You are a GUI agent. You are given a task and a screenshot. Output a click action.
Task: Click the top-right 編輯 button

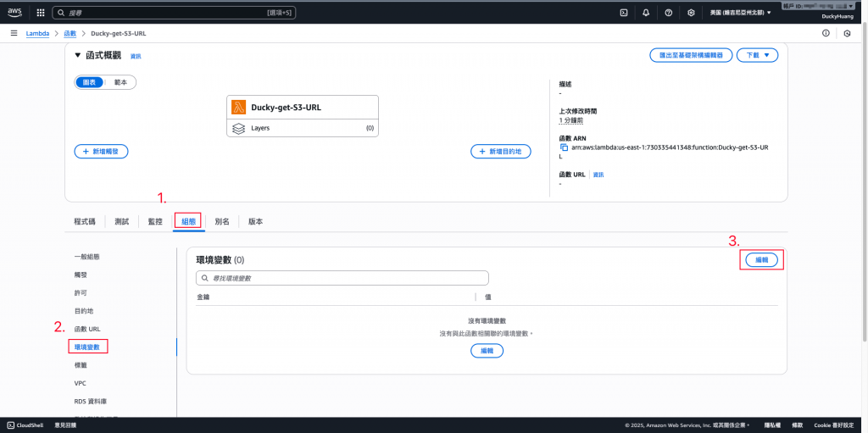[762, 259]
